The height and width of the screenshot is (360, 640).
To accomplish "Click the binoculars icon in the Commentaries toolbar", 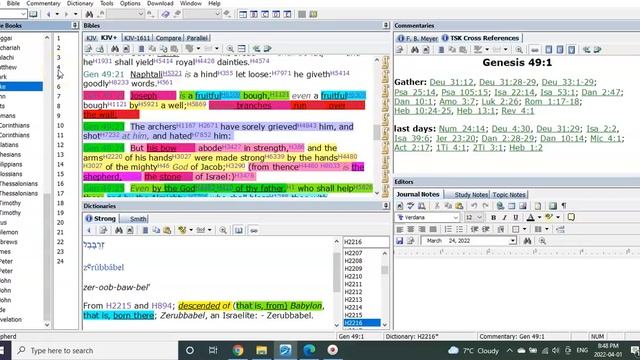I will (x=415, y=50).
